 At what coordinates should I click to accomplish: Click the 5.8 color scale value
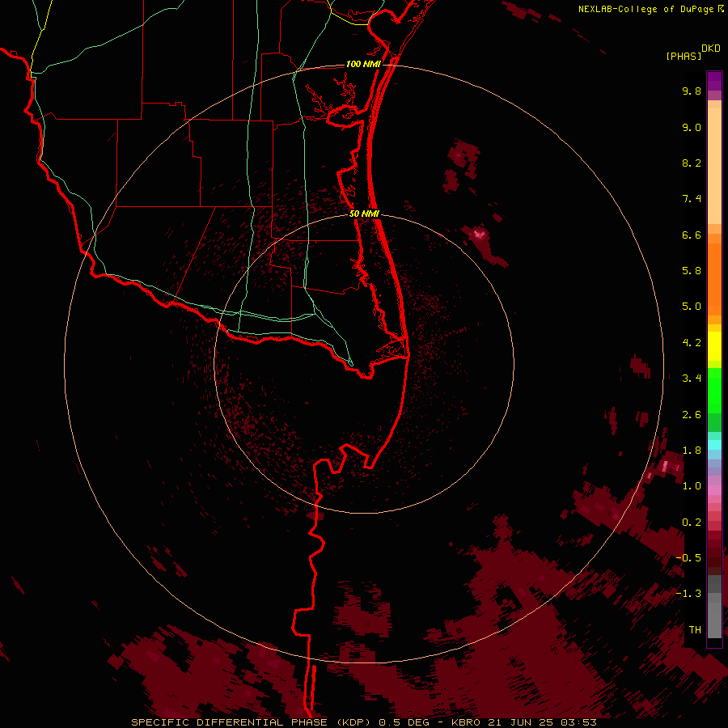tap(692, 271)
